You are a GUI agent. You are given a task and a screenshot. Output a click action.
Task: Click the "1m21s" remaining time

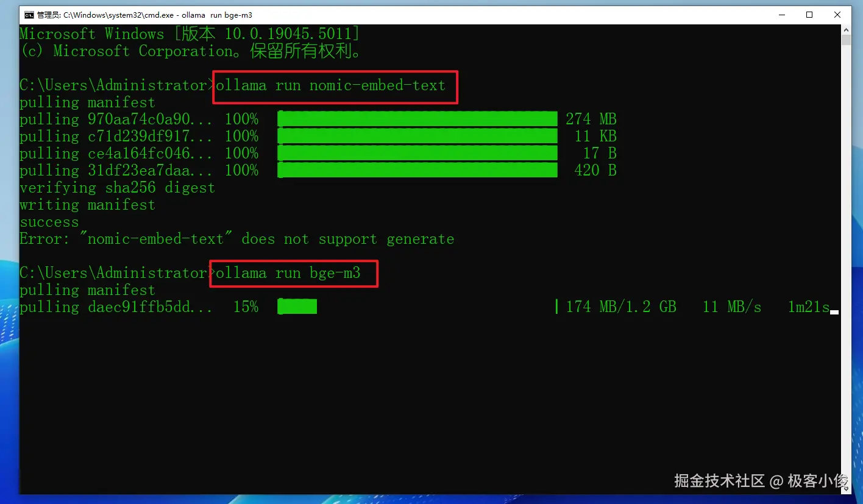pyautogui.click(x=809, y=307)
